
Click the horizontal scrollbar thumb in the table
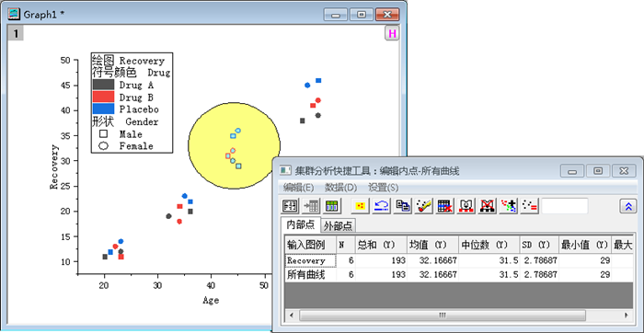[443, 316]
